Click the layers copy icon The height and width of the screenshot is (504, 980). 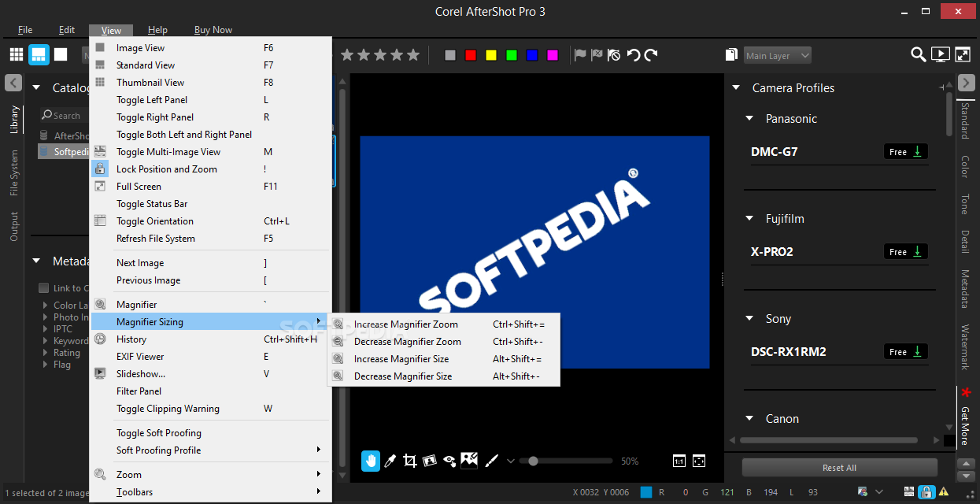tap(731, 55)
